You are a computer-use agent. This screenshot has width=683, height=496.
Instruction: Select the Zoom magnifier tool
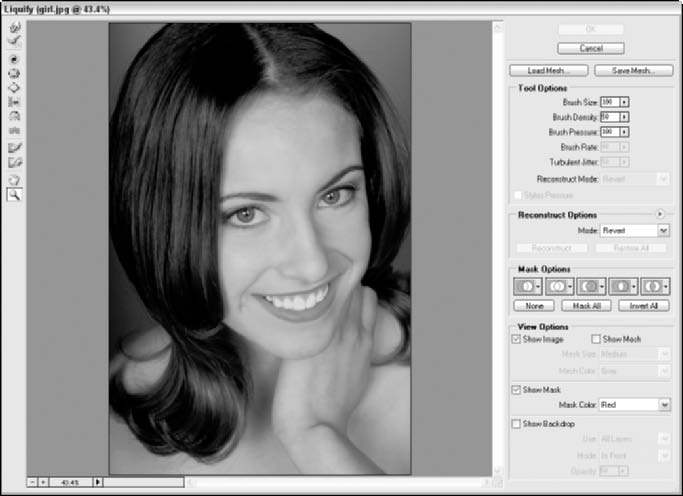15,194
